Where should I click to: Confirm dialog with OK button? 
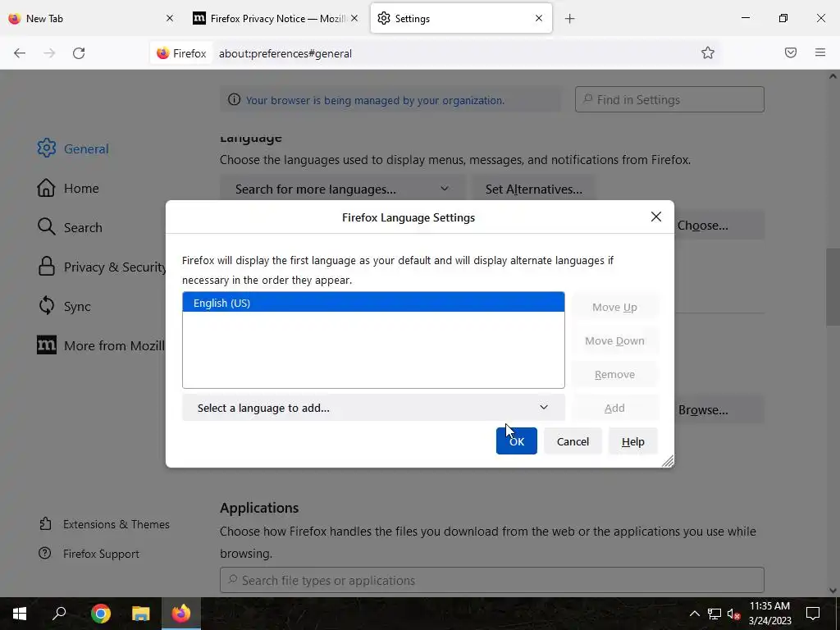point(517,441)
